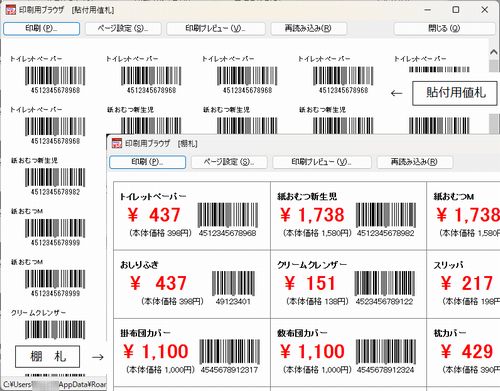
Task: Click (本体価格 138円) text under クリームクレンザー
Action: point(317,302)
